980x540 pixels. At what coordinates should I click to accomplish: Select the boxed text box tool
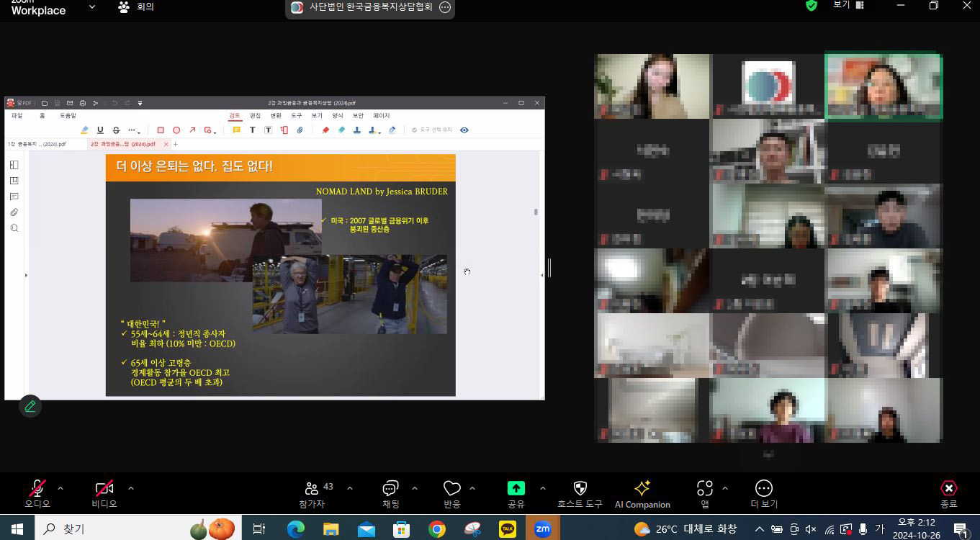268,130
